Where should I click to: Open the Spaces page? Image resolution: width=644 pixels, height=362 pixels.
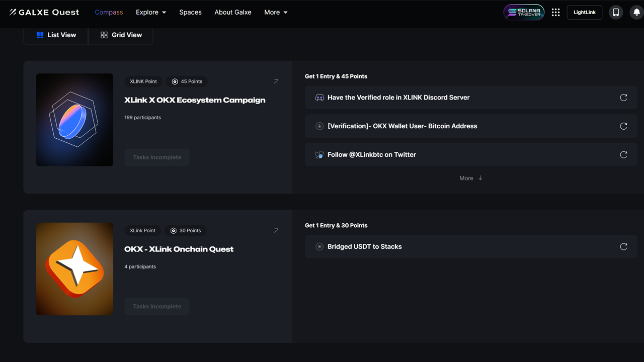click(190, 12)
